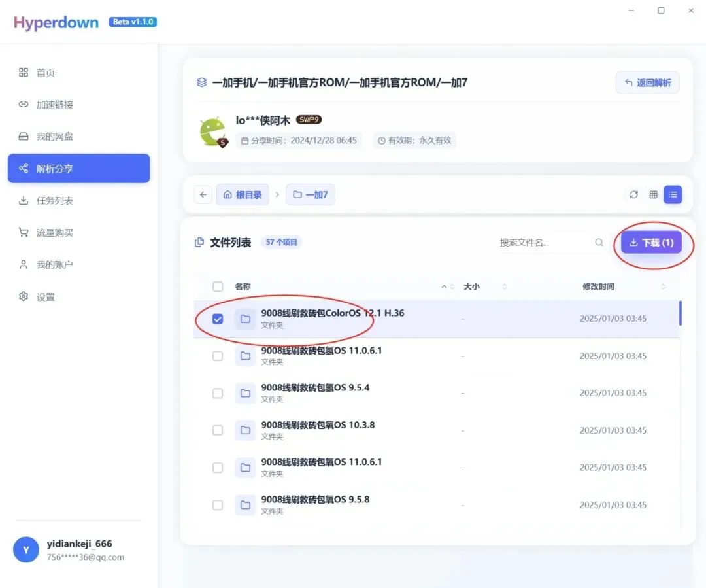Click folder icon of 氧OS 9.5.8
Image resolution: width=706 pixels, height=588 pixels.
pos(245,505)
